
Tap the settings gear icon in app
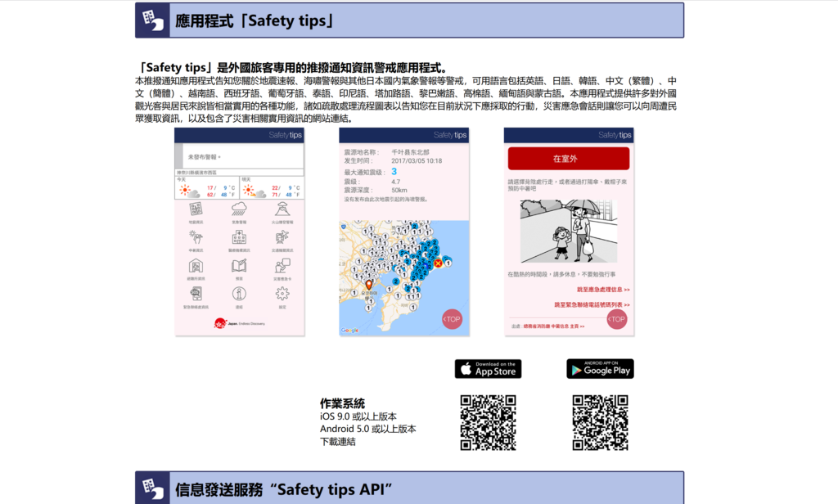282,295
